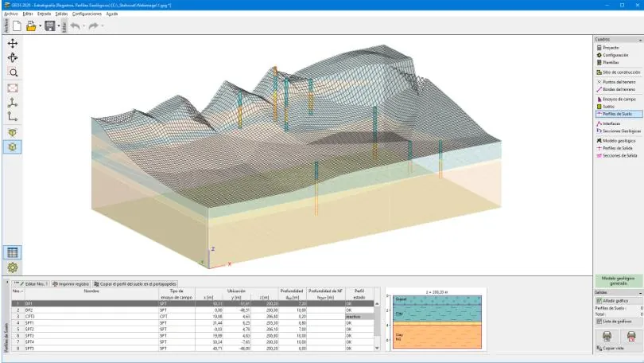Image resolution: width=644 pixels, height=363 pixels.
Task: Click Imprimir registro button
Action: pos(71,283)
